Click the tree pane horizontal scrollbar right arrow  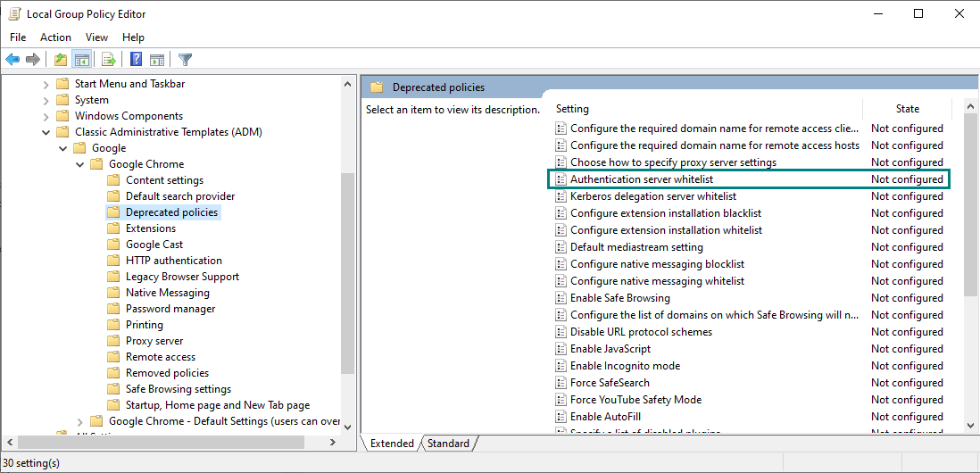click(333, 443)
